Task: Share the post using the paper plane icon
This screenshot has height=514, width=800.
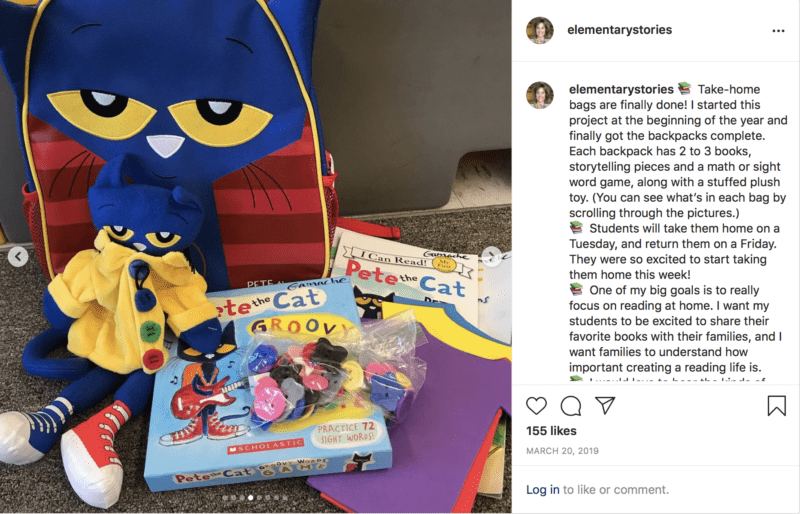Action: 605,405
